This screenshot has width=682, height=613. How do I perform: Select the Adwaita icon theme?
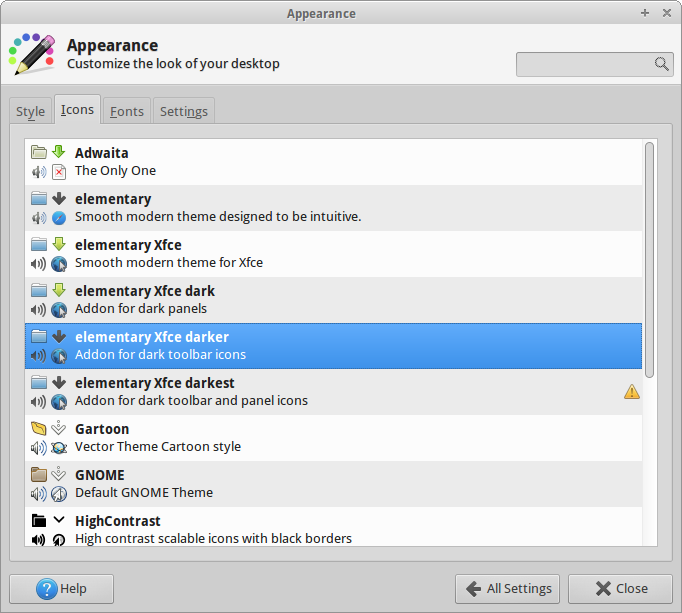click(x=334, y=162)
